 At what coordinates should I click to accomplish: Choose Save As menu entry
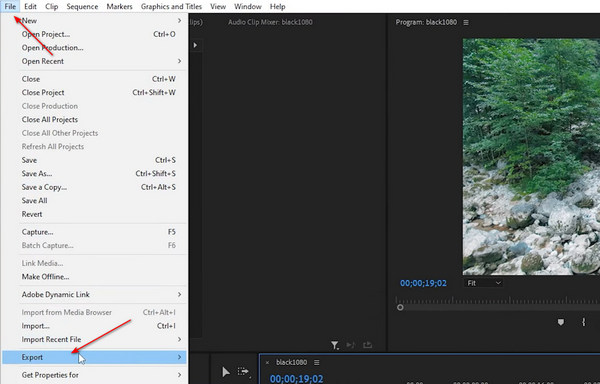point(94,174)
